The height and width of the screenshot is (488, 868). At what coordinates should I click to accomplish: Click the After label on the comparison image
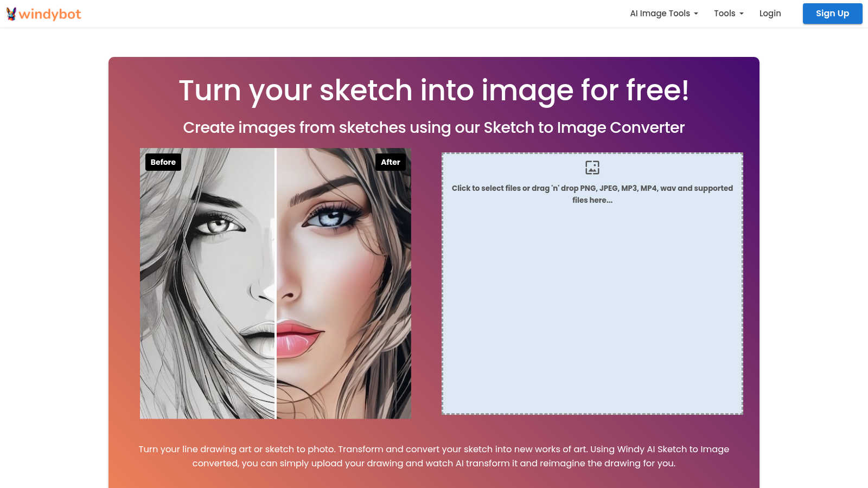pyautogui.click(x=390, y=162)
